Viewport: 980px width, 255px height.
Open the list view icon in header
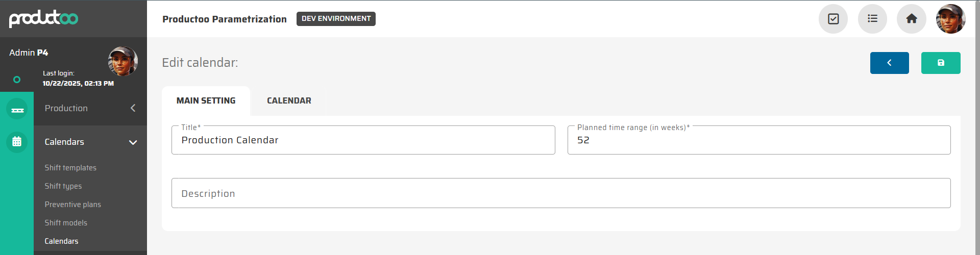872,19
